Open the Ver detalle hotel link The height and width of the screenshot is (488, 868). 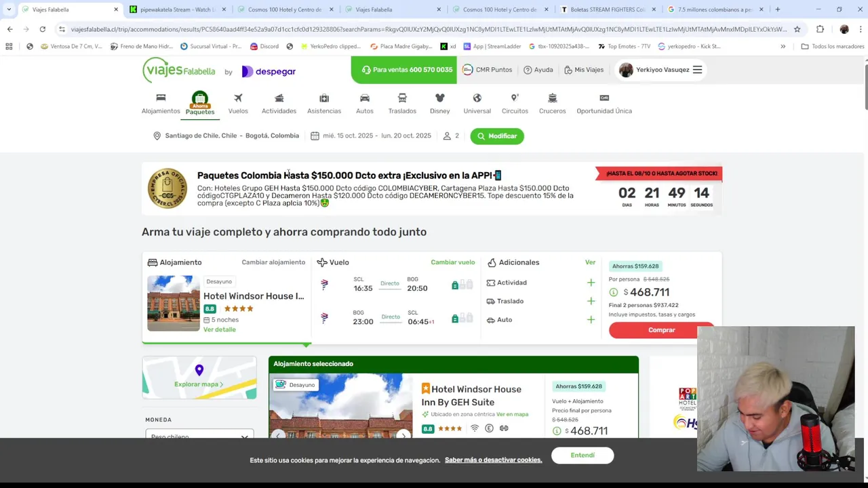click(x=220, y=329)
